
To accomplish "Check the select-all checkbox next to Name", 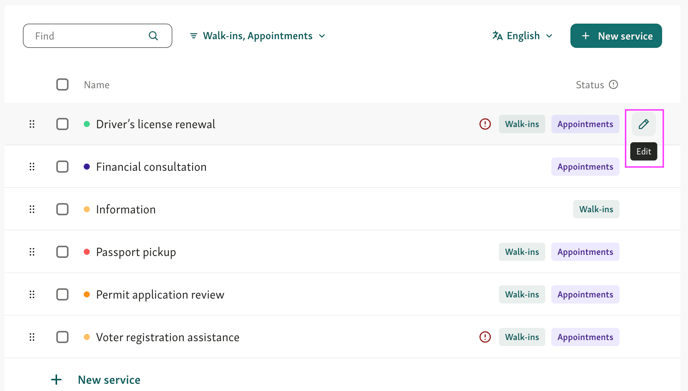I will [62, 84].
